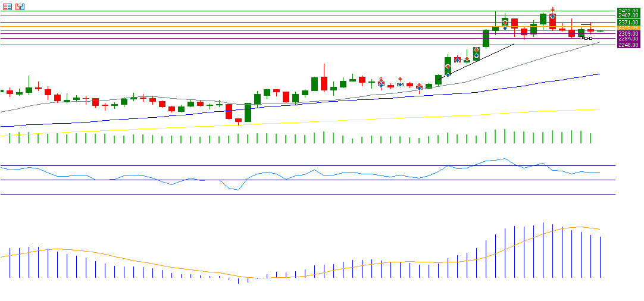Click the lowest red candle at the chart dip
This screenshot has width=644, height=301.
229,112
